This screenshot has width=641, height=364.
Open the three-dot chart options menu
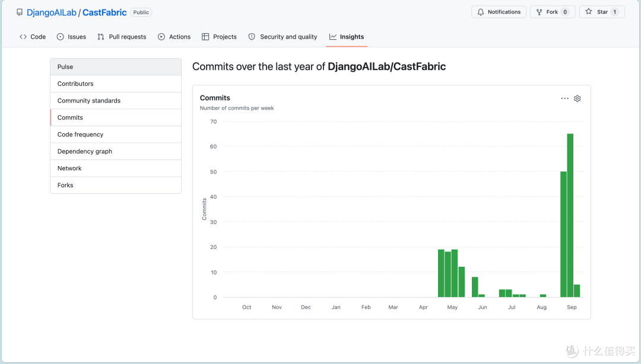[564, 98]
